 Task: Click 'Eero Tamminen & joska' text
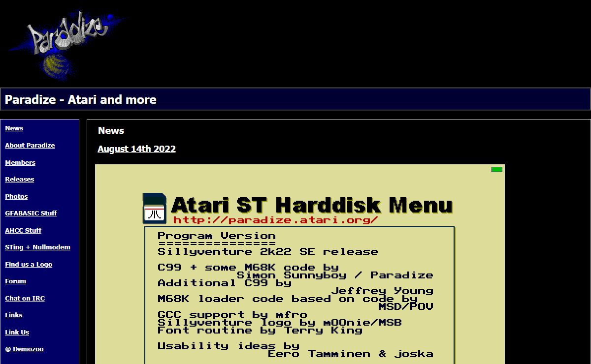click(x=351, y=354)
